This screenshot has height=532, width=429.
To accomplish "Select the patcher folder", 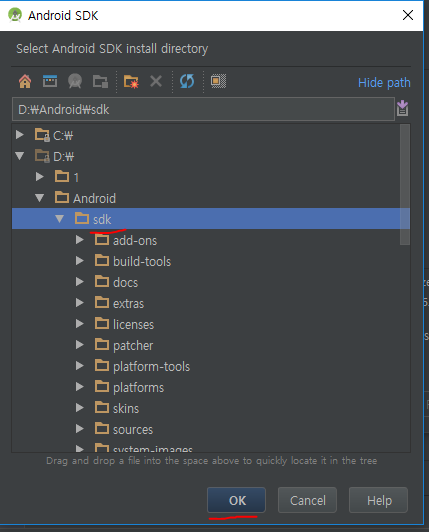I will tap(133, 346).
